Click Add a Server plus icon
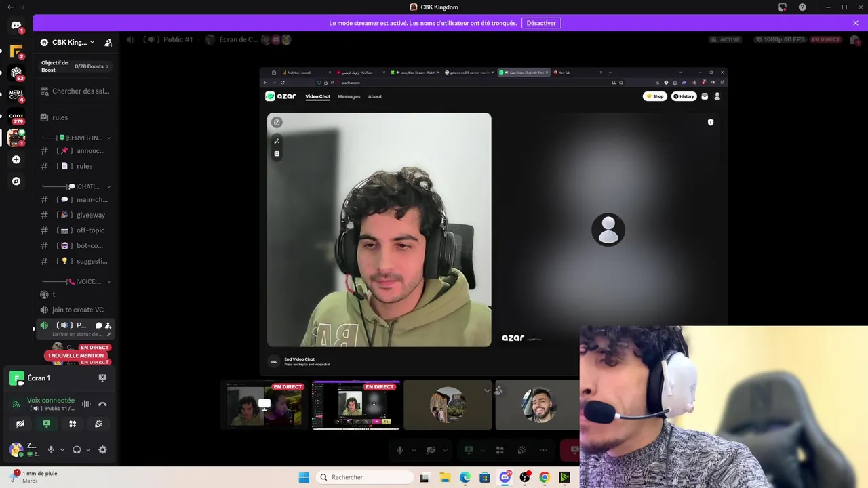The width and height of the screenshot is (868, 488). (16, 160)
